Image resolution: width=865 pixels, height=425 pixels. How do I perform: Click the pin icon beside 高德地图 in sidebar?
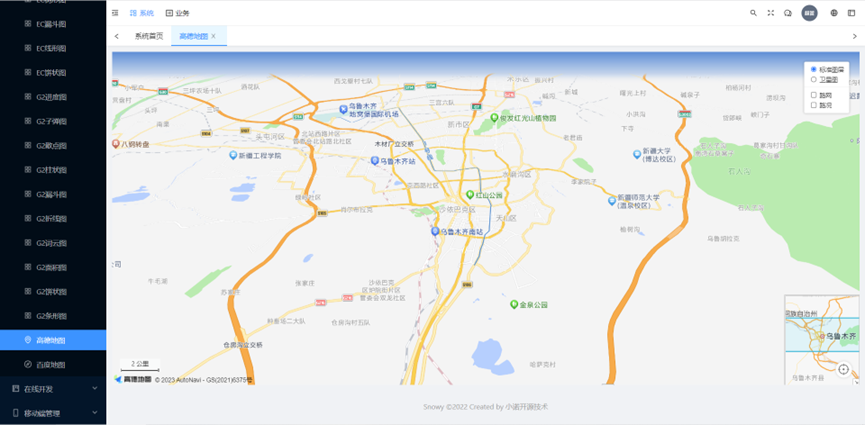click(28, 340)
